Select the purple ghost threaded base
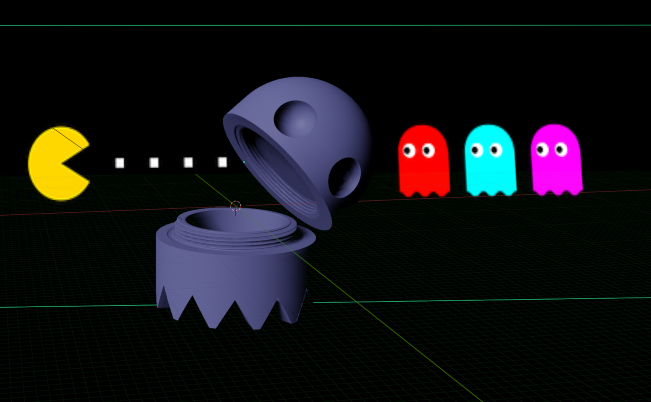Screen dimensions: 651x402 (x=235, y=270)
